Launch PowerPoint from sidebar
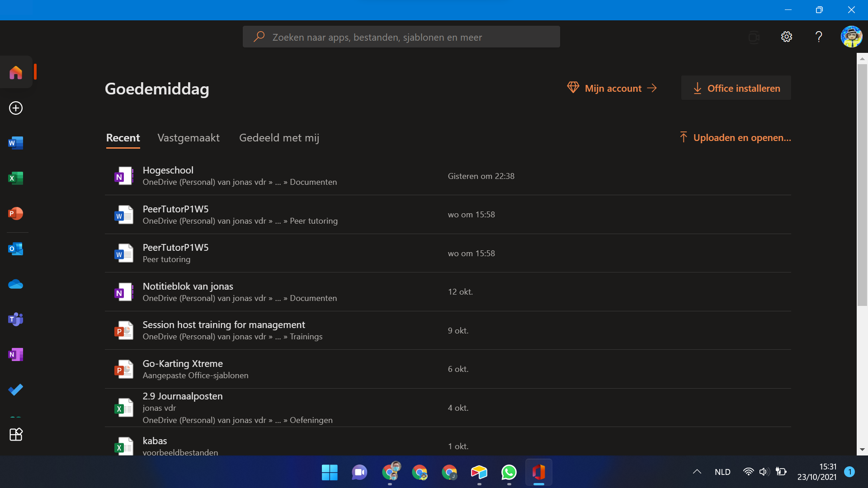Image resolution: width=868 pixels, height=488 pixels. pyautogui.click(x=16, y=213)
